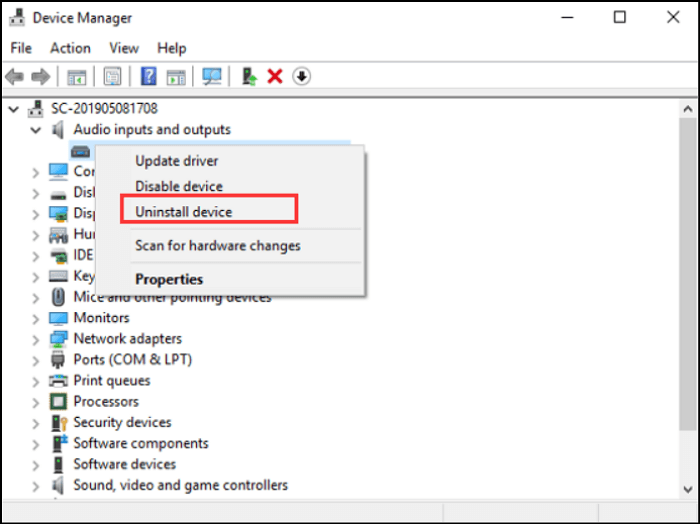Collapse the Audio inputs and outputs node
The height and width of the screenshot is (524, 700).
pyautogui.click(x=36, y=130)
